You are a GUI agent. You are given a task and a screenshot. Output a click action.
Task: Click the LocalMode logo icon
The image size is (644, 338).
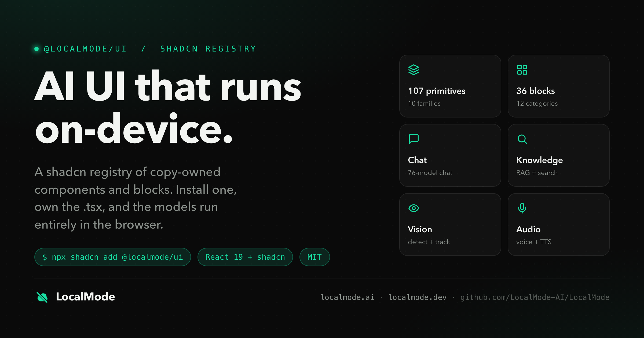pyautogui.click(x=42, y=297)
